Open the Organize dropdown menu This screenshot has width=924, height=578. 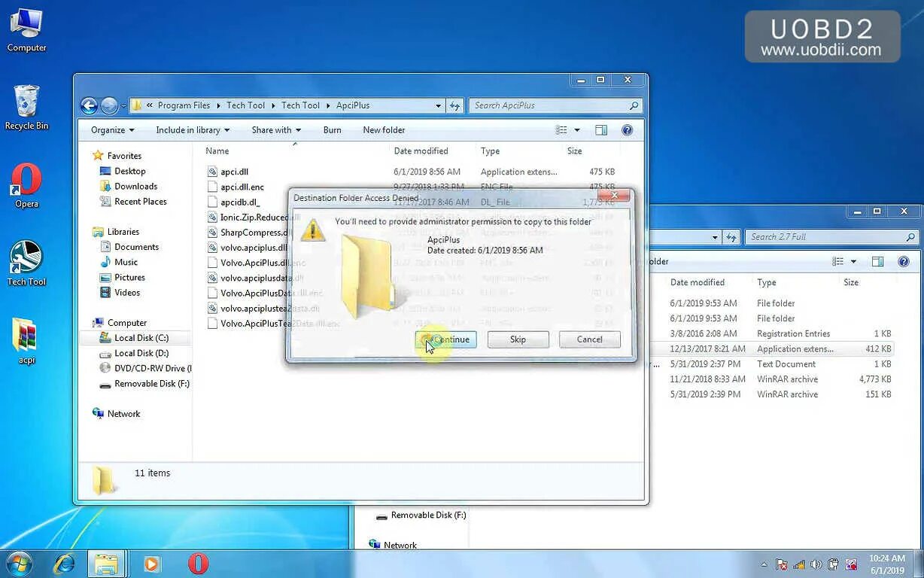click(113, 130)
